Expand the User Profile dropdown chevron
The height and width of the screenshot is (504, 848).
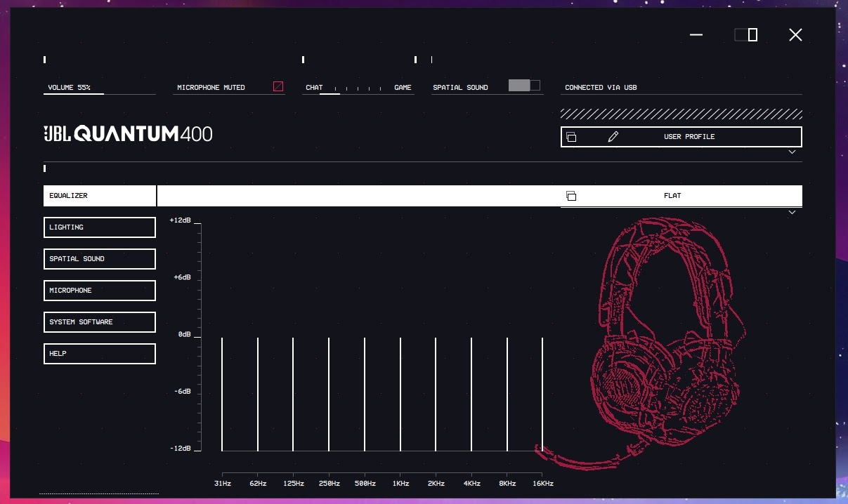pyautogui.click(x=792, y=152)
